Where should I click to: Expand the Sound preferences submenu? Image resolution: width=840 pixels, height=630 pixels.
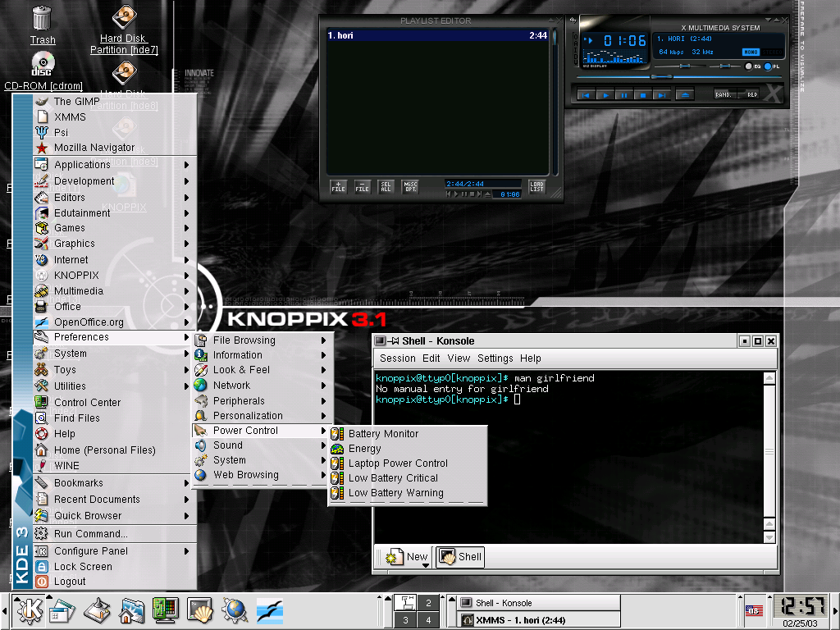[x=262, y=445]
